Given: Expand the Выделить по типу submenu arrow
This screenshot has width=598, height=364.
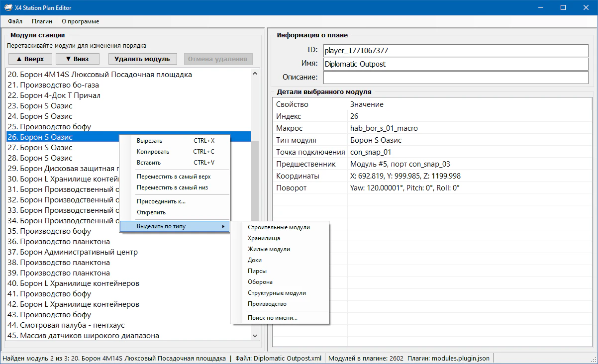Looking at the screenshot, I should [x=223, y=227].
